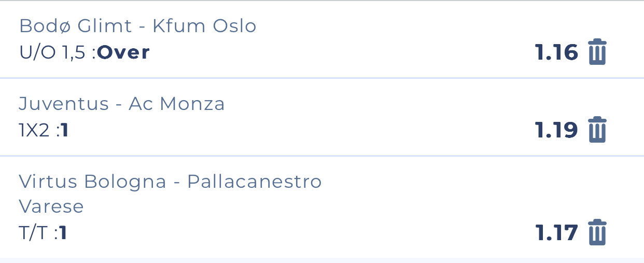The width and height of the screenshot is (644, 263).
Task: Click the bold Over outcome
Action: tap(123, 52)
